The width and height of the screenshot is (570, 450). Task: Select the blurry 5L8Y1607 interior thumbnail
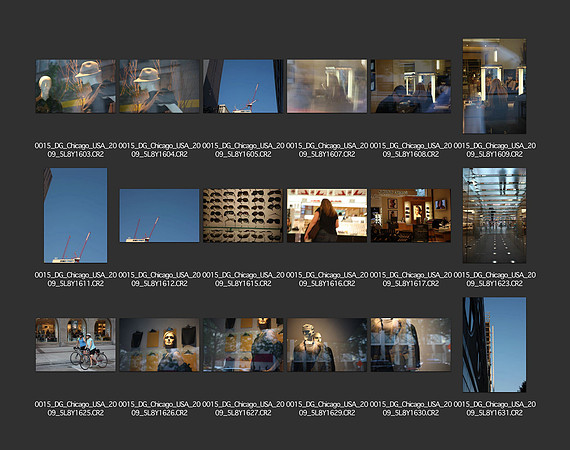click(327, 86)
